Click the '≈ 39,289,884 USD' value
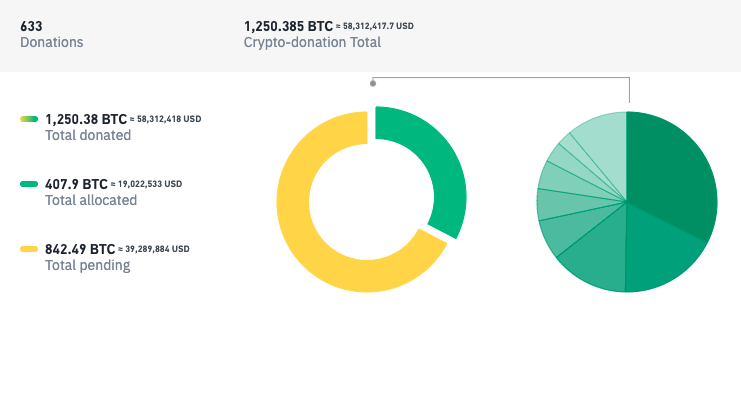 [x=154, y=249]
